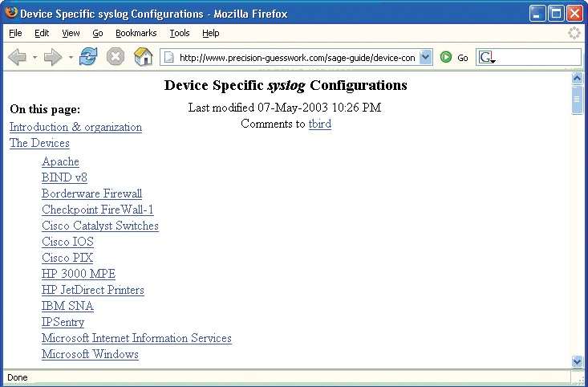Open the IBM SNA link

tap(67, 306)
